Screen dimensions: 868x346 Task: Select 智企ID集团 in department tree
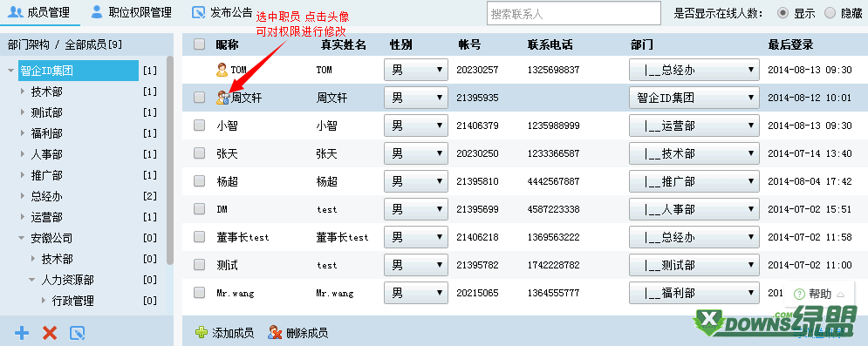(x=78, y=71)
